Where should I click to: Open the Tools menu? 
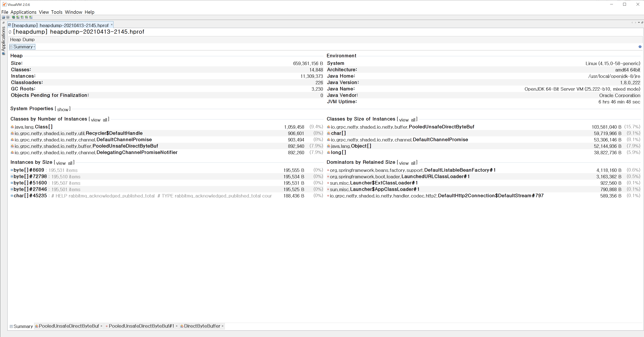click(x=57, y=12)
